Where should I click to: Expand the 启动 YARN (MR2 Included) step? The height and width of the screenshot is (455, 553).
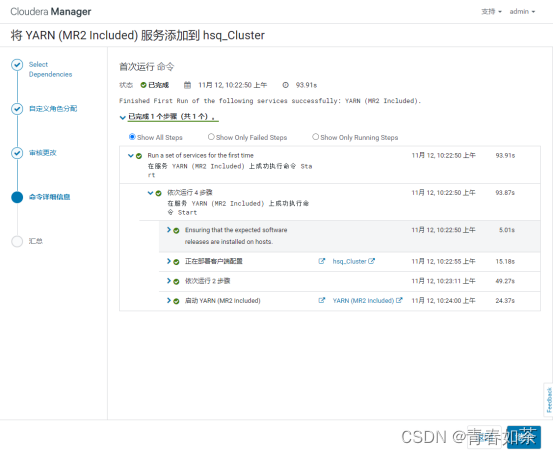click(x=169, y=300)
